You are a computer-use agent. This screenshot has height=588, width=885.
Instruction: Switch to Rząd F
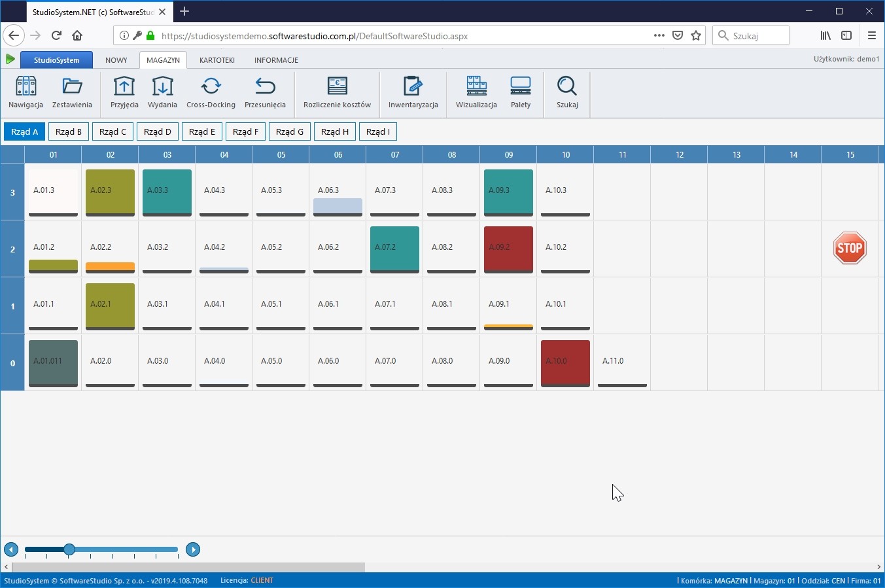245,131
